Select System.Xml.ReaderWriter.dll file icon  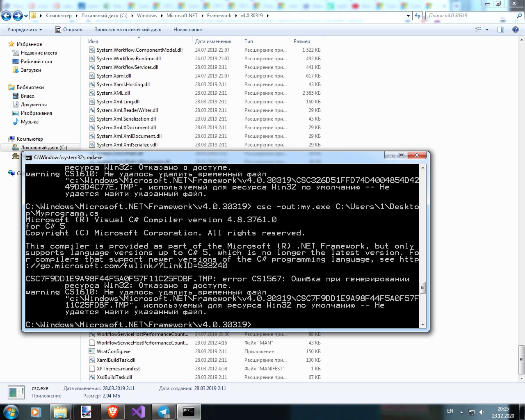[x=92, y=110]
